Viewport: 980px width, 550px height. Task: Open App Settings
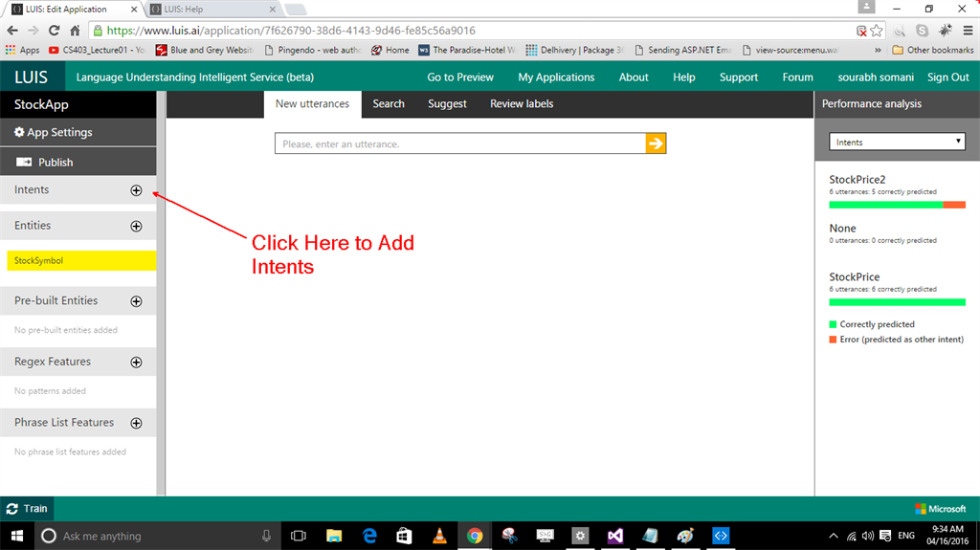[78, 132]
